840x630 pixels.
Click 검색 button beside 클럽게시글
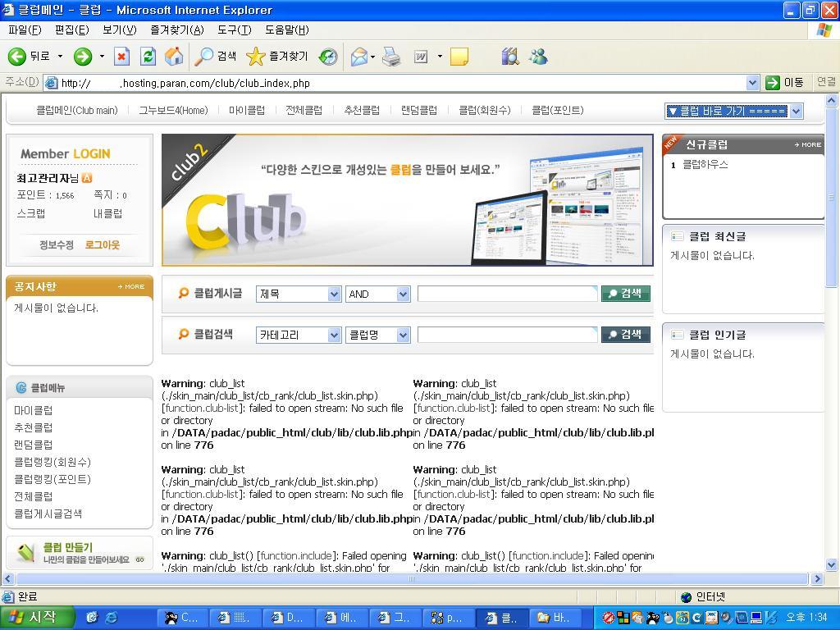625,293
